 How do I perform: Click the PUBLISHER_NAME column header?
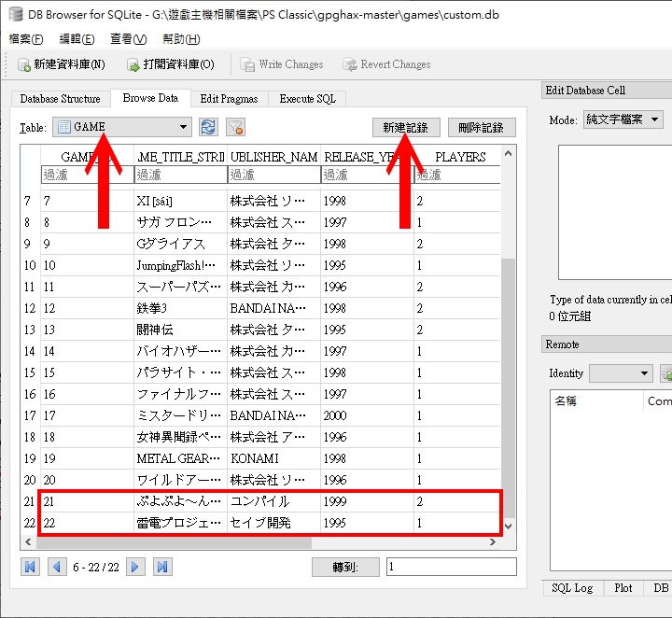coord(273,157)
